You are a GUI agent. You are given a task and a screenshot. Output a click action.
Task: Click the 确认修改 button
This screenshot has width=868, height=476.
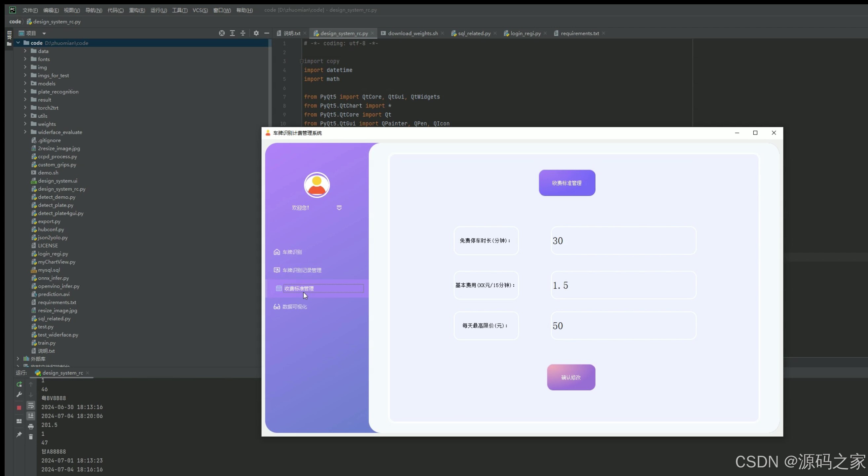click(x=571, y=377)
